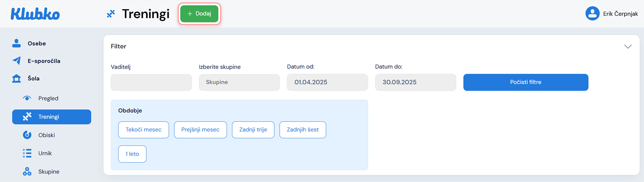Click the Skupine group icon
This screenshot has width=644, height=182.
coord(27,172)
